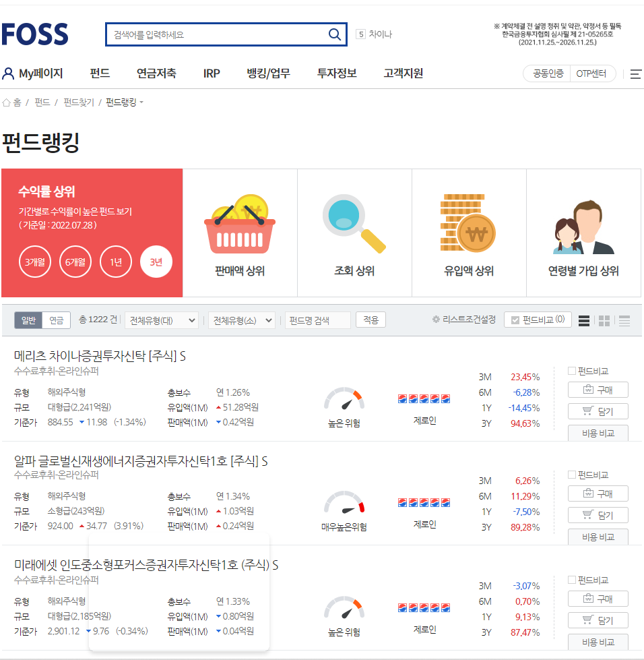Image resolution: width=644 pixels, height=660 pixels.
Task: Click 제로인 rating stars for 알파 글로벌신재생에너지 fund
Action: (424, 502)
